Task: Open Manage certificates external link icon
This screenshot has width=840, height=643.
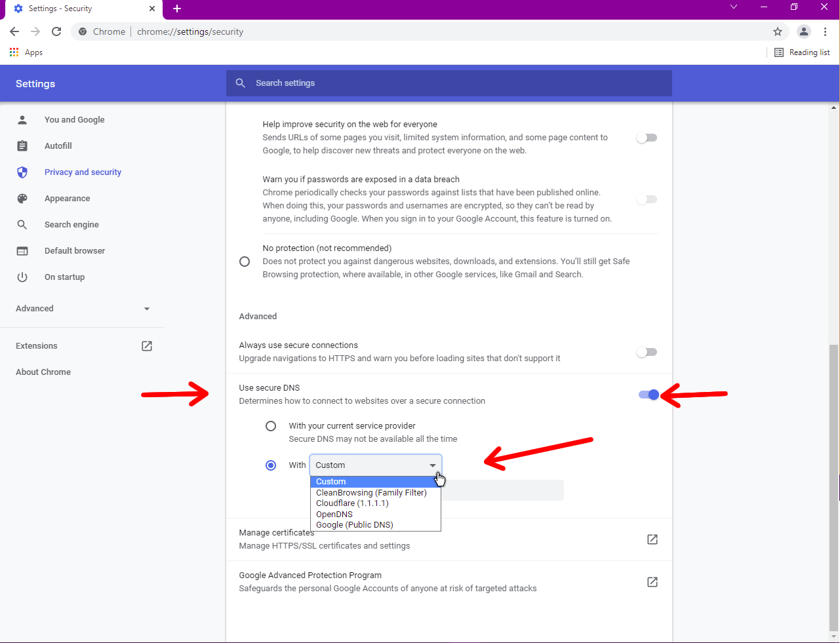Action: tap(652, 539)
